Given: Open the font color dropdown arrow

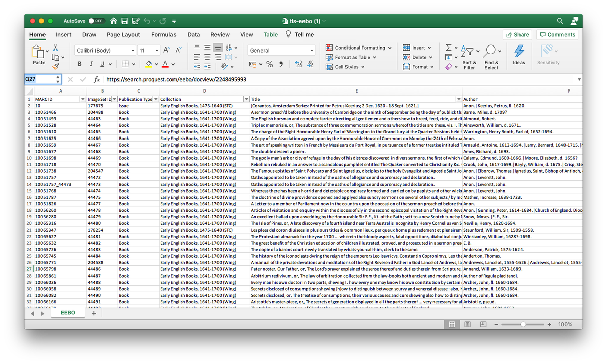Looking at the screenshot, I should (x=173, y=64).
